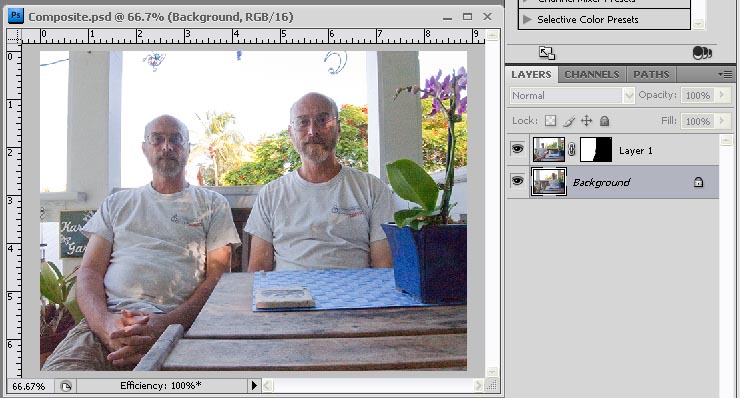Click the presets list scroll down arrow
This screenshot has width=740, height=398.
[698, 24]
